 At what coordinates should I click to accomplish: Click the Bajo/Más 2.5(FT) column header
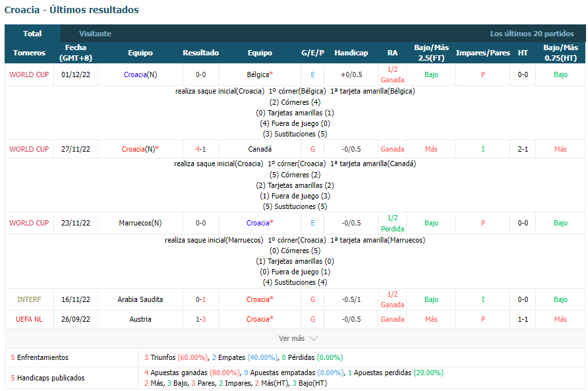(x=431, y=53)
